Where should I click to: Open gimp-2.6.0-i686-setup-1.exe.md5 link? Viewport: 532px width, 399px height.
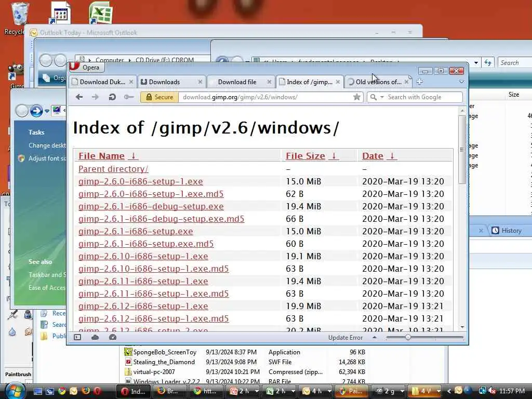click(x=151, y=194)
